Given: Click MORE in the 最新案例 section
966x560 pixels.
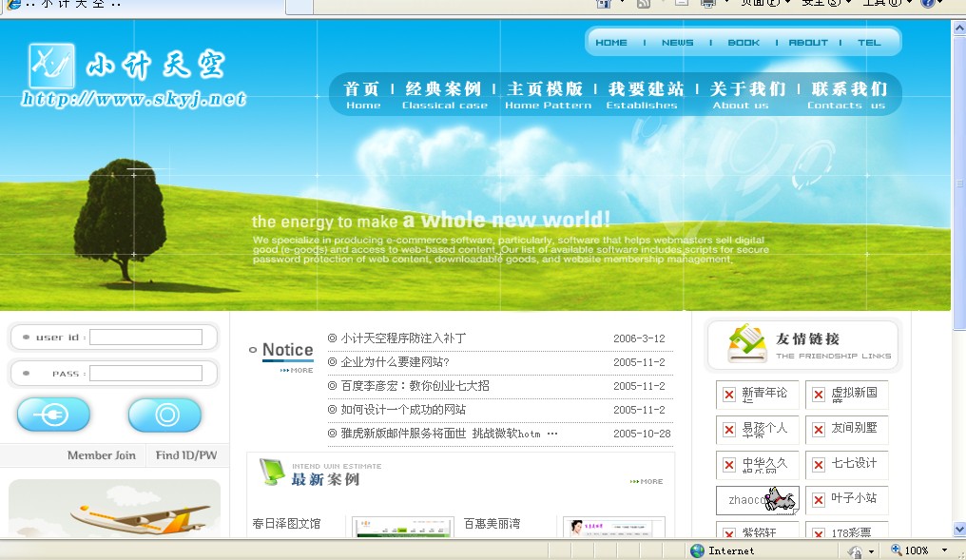Looking at the screenshot, I should (x=647, y=481).
